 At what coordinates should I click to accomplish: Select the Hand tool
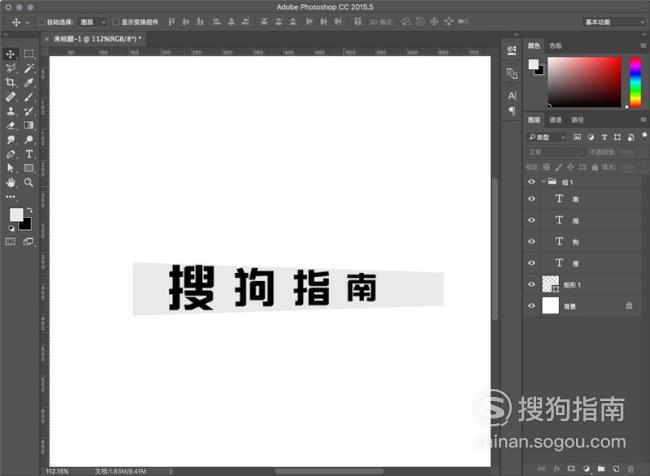point(11,182)
